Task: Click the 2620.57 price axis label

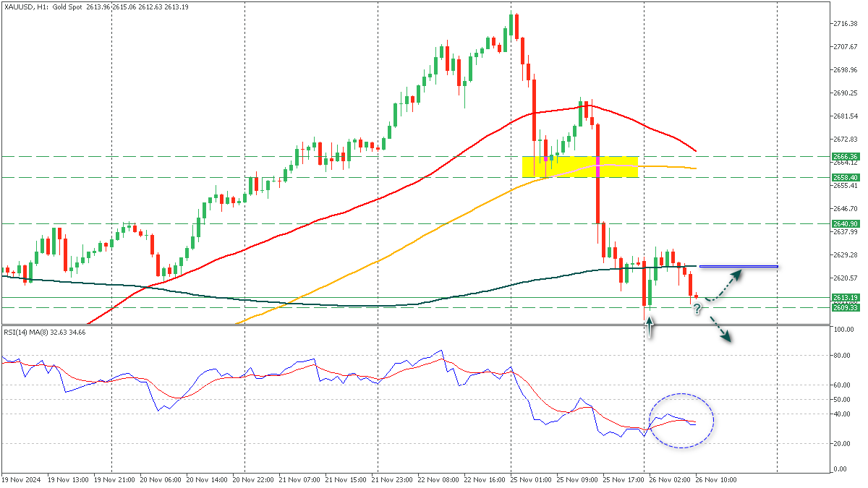Action: (846, 278)
